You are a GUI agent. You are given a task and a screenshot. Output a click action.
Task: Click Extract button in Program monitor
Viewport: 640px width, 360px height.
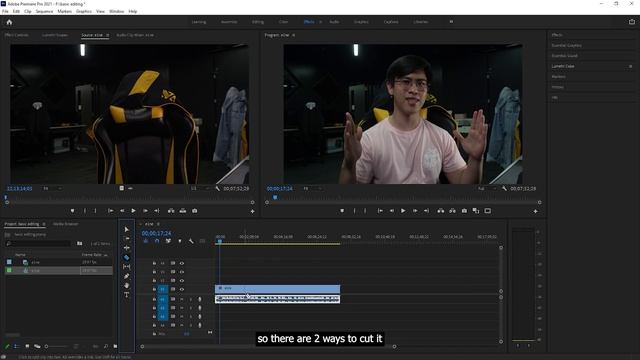coord(453,211)
